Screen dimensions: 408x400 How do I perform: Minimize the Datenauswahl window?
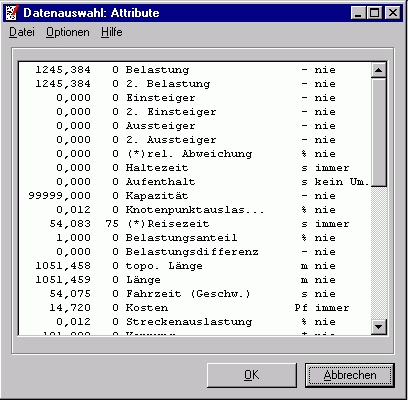(358, 13)
